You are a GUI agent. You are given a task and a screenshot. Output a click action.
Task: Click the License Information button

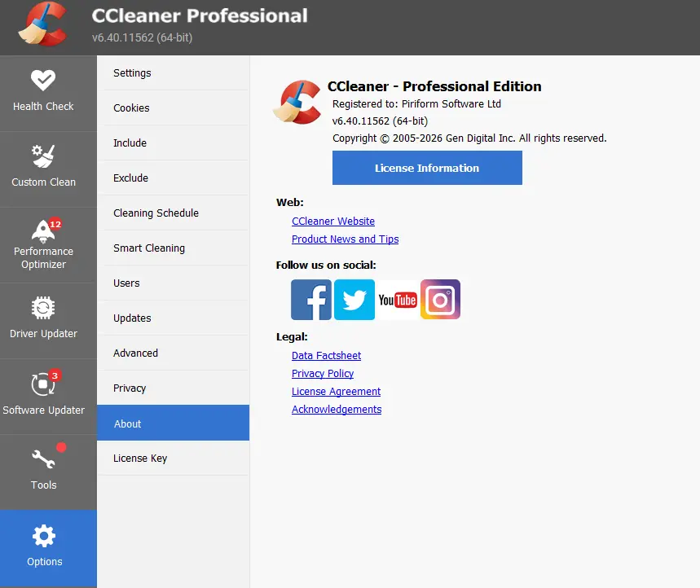pos(427,168)
